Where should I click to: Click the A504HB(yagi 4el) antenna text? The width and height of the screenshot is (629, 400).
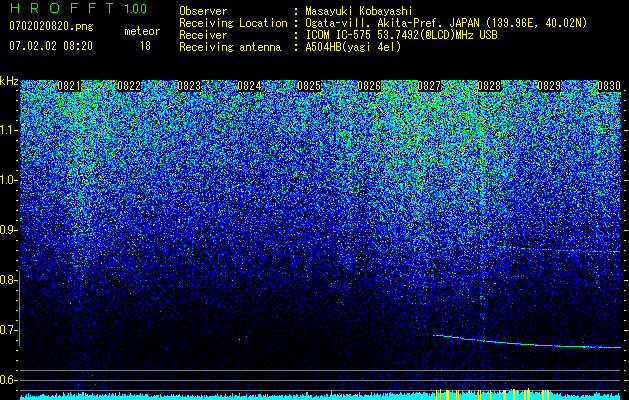[x=353, y=47]
